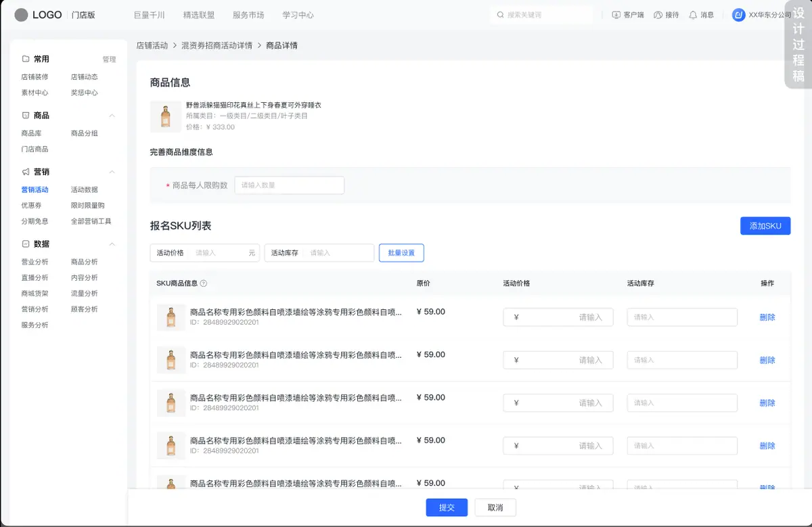The image size is (812, 527).
Task: Open 巨量千川 top navigation item
Action: click(150, 15)
